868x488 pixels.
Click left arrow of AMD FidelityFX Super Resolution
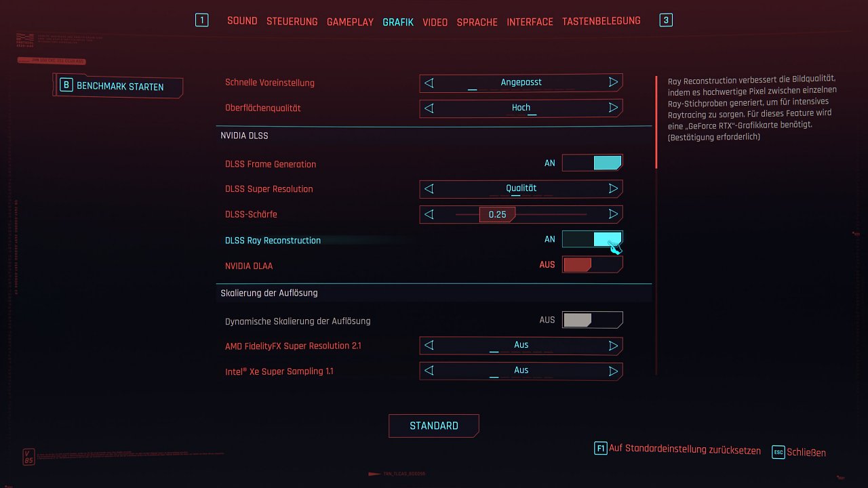[429, 346]
